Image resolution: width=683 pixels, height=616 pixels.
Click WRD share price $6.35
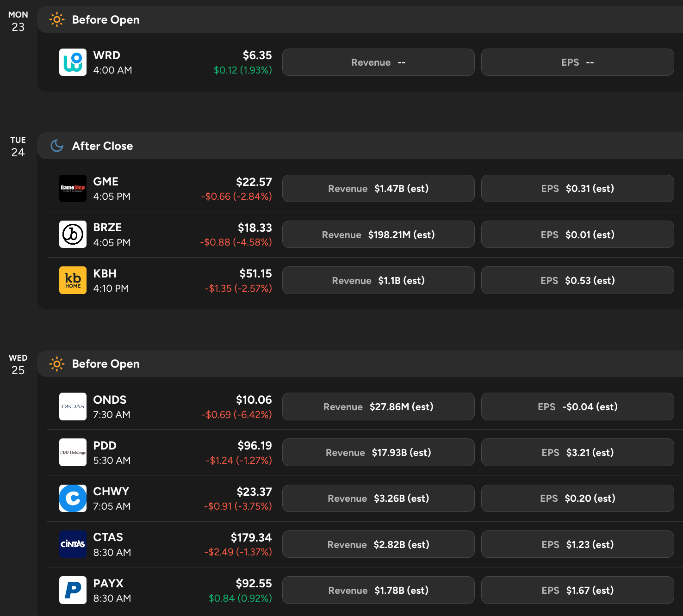257,55
